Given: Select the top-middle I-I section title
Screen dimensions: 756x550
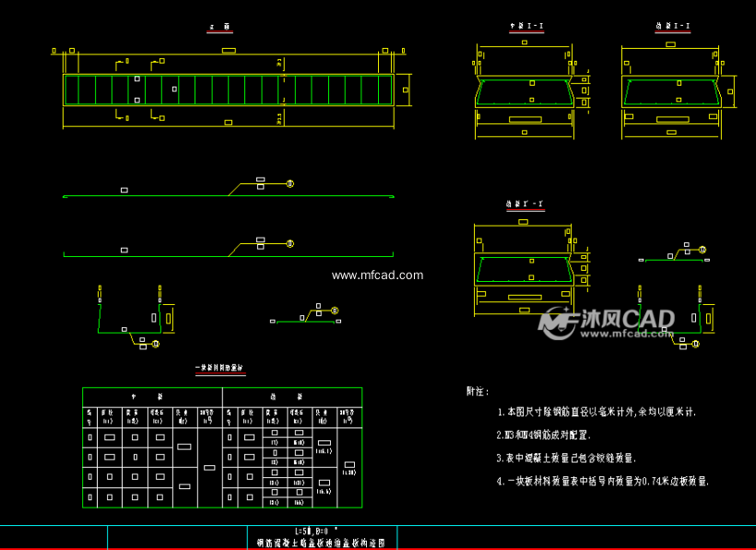Looking at the screenshot, I should (x=526, y=27).
